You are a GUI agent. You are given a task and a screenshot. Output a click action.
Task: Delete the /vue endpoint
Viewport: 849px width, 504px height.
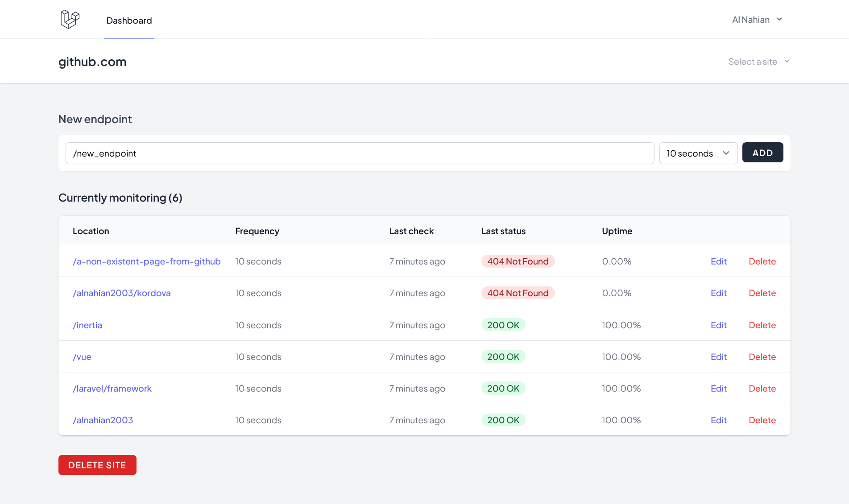pyautogui.click(x=762, y=357)
